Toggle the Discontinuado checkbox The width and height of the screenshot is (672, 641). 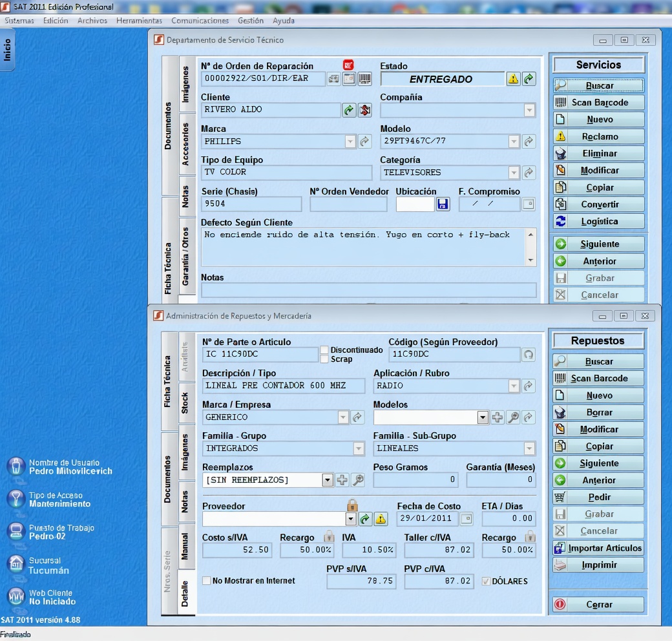(324, 350)
